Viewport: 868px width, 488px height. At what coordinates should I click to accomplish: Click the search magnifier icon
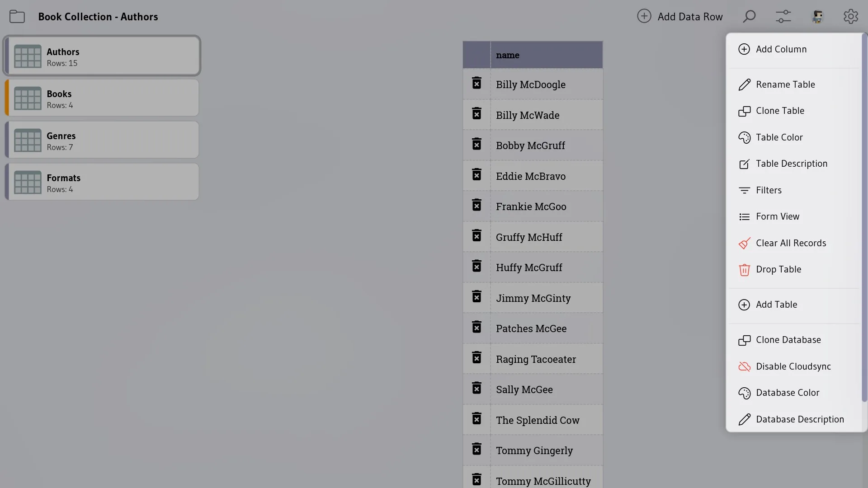click(749, 17)
